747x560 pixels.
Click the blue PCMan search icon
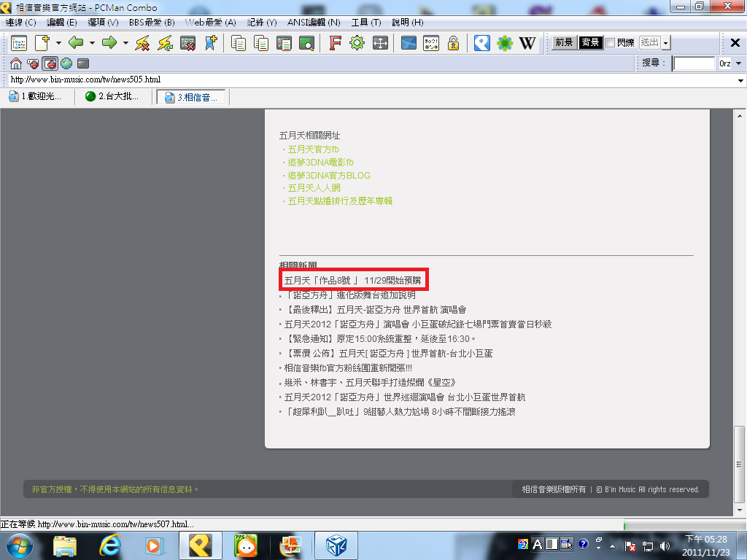coord(481,43)
